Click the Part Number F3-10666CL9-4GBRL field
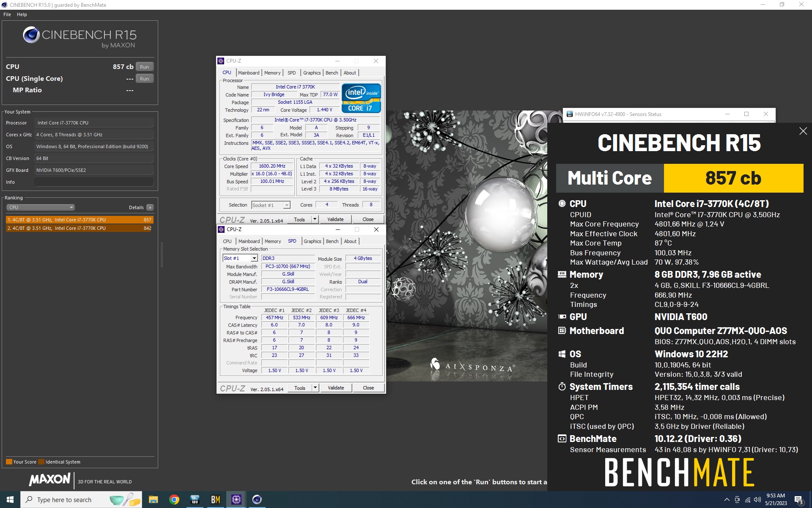Viewport: 812px width, 508px height. click(288, 290)
